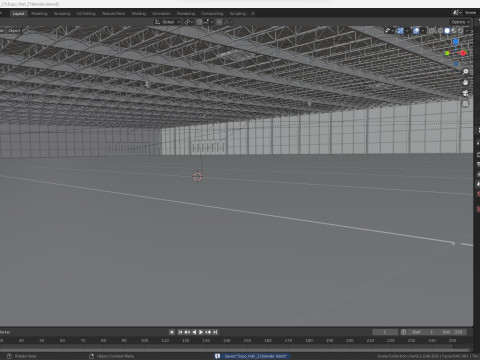Open object type visibility dropdown
Screen dimensions: 480x360
[x=388, y=31]
